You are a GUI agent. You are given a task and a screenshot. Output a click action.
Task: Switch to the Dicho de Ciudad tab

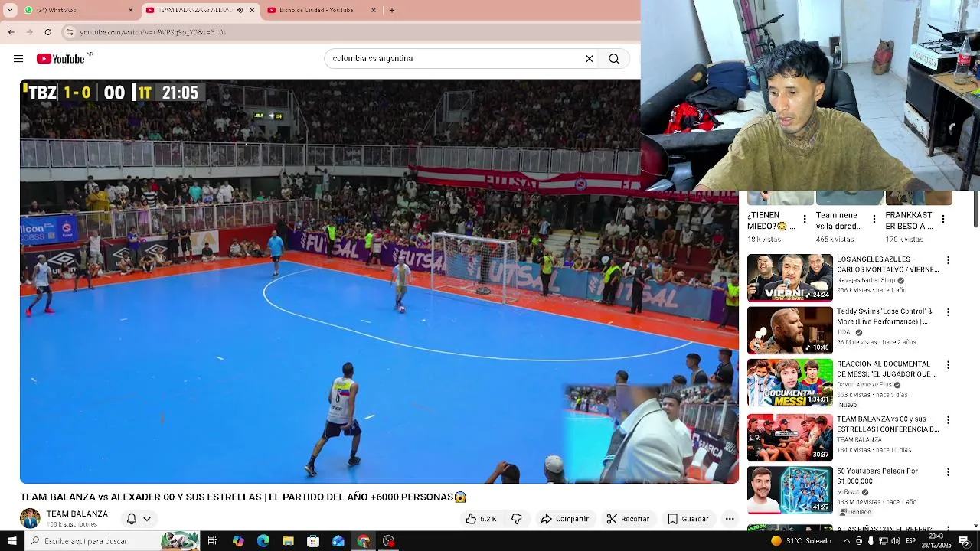322,10
